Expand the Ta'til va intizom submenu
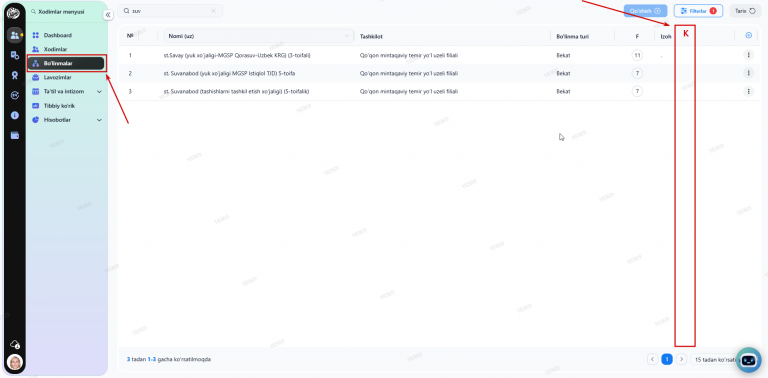The width and height of the screenshot is (768, 378). [x=67, y=92]
